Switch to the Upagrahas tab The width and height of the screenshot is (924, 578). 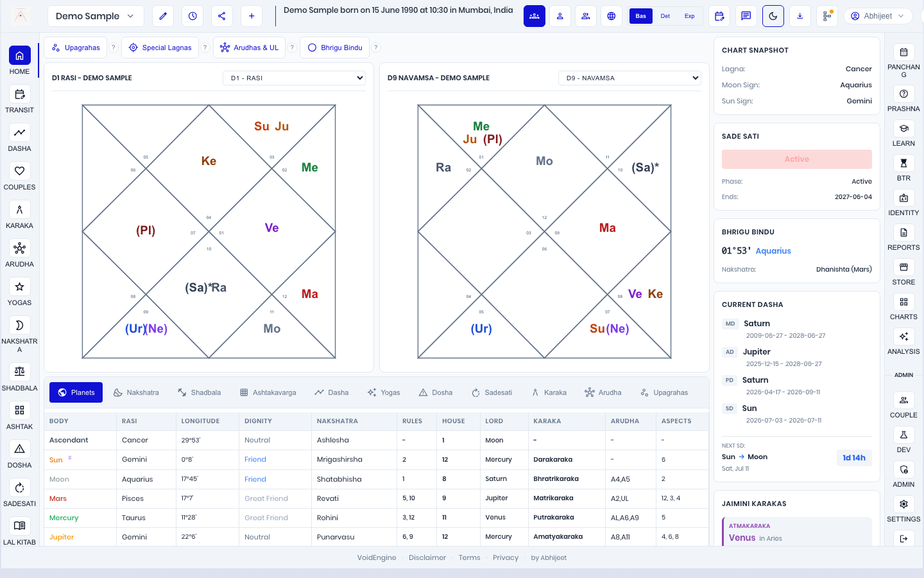coord(664,392)
